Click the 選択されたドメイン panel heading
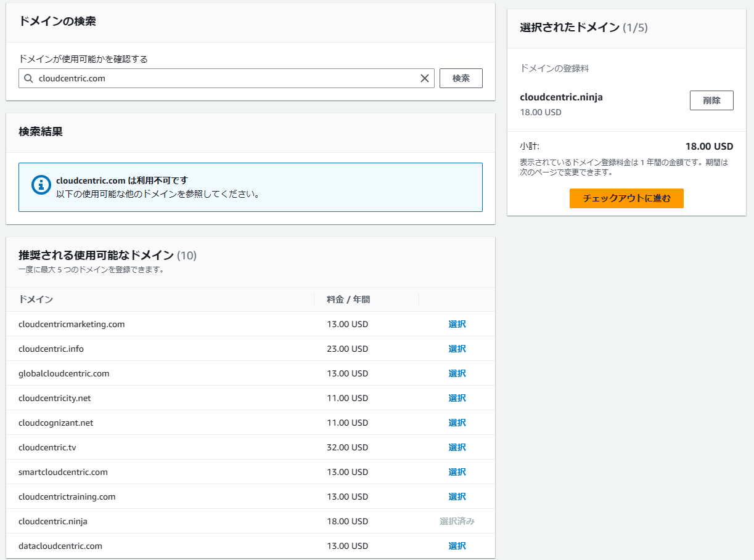This screenshot has height=560, width=754. pyautogui.click(x=584, y=28)
